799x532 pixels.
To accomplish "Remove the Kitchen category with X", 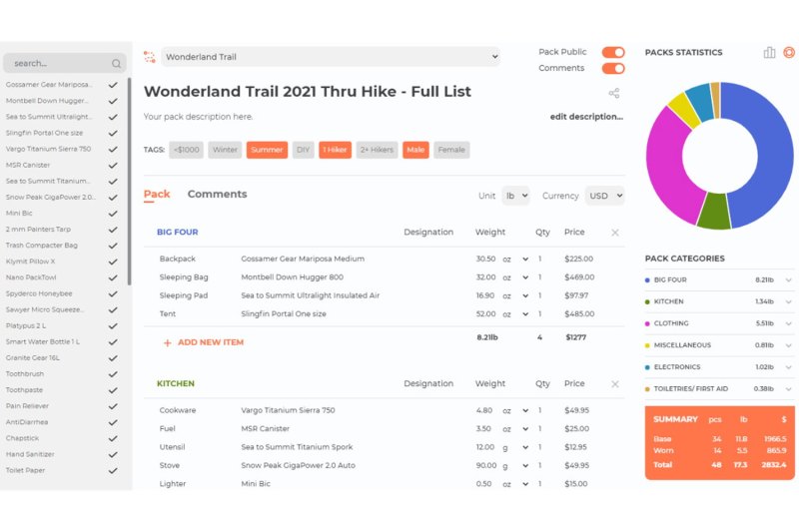I will point(615,384).
